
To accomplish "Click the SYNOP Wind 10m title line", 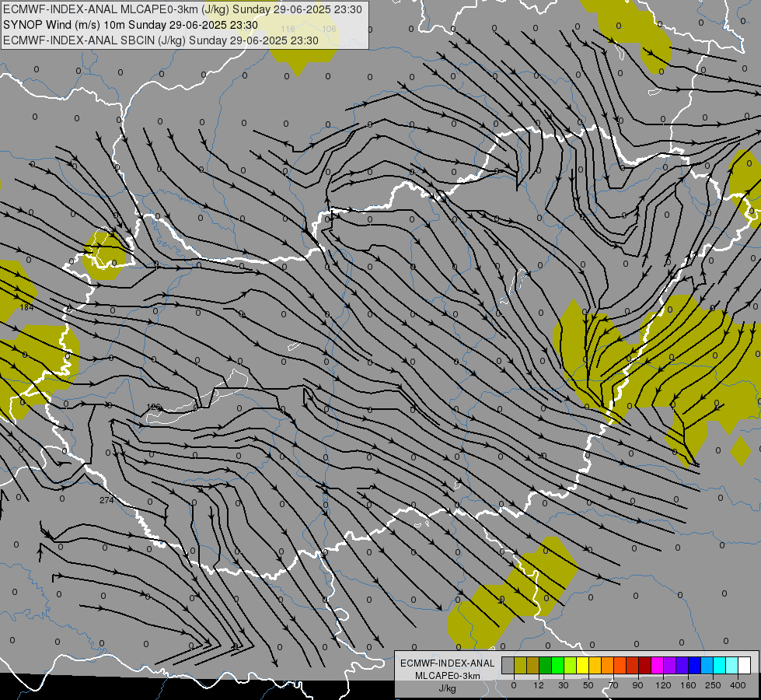I will pos(131,25).
